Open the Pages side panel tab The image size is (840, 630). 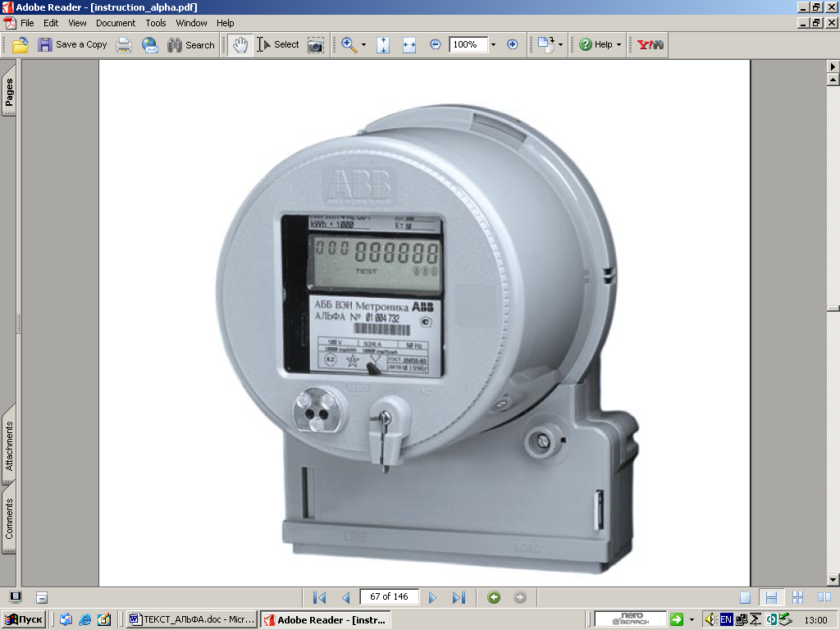[x=9, y=91]
